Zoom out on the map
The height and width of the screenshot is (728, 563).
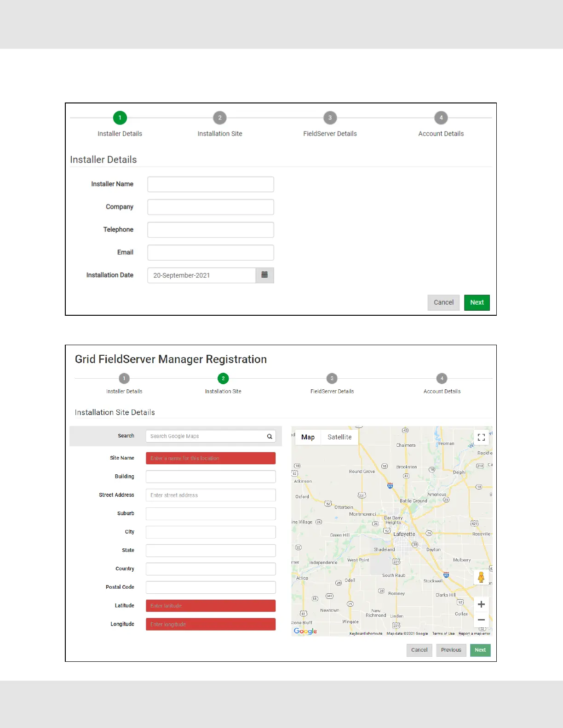481,620
